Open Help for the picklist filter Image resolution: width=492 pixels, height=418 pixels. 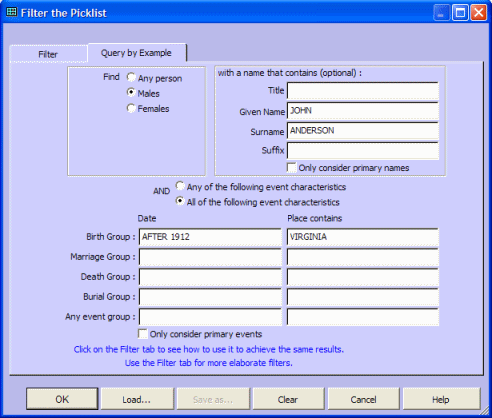click(441, 399)
